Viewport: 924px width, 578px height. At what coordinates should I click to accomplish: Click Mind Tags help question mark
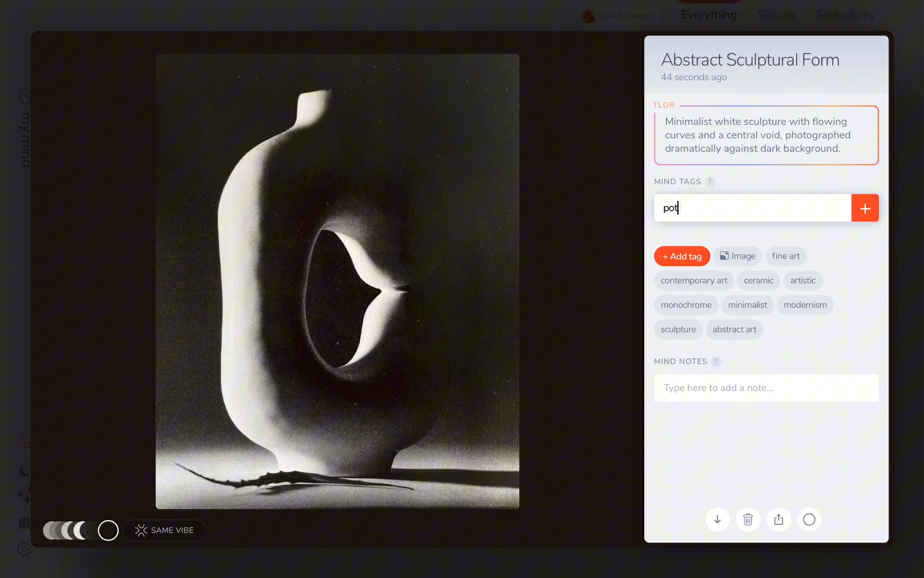tap(710, 182)
